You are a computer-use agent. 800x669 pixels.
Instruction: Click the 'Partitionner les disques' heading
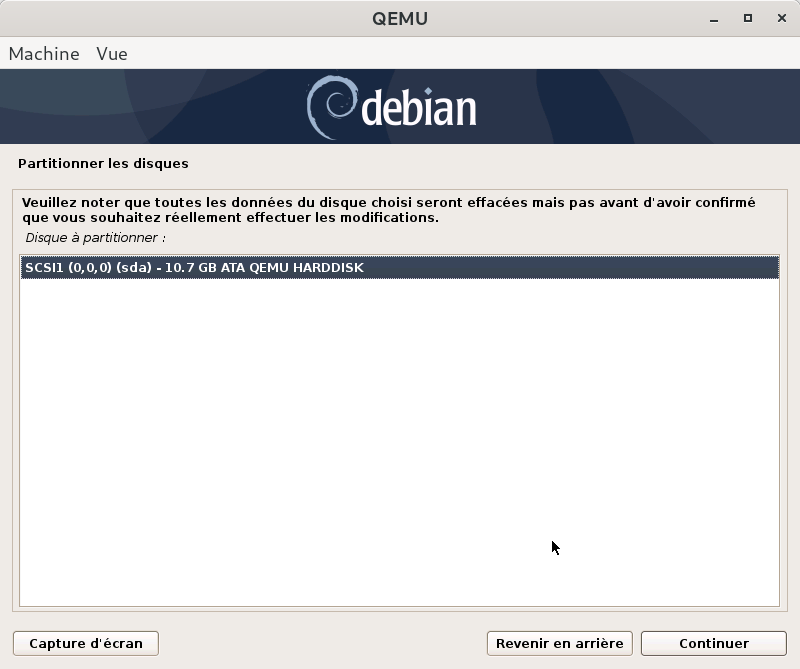[x=103, y=163]
